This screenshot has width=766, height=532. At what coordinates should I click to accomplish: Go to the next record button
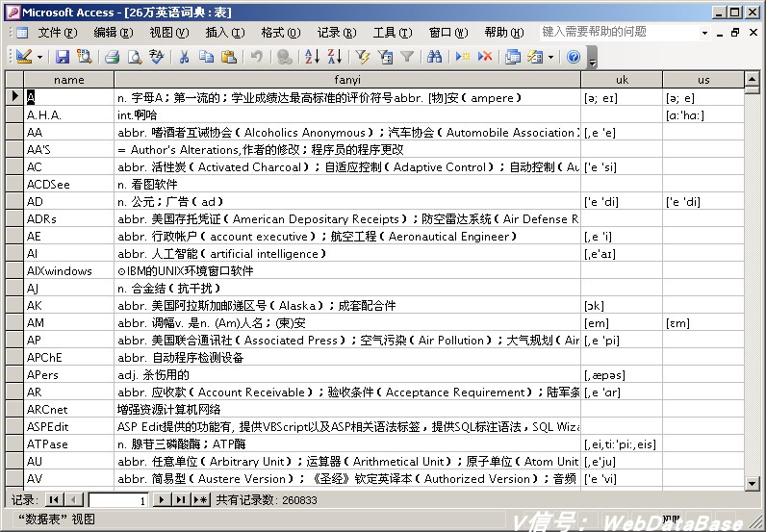click(162, 499)
